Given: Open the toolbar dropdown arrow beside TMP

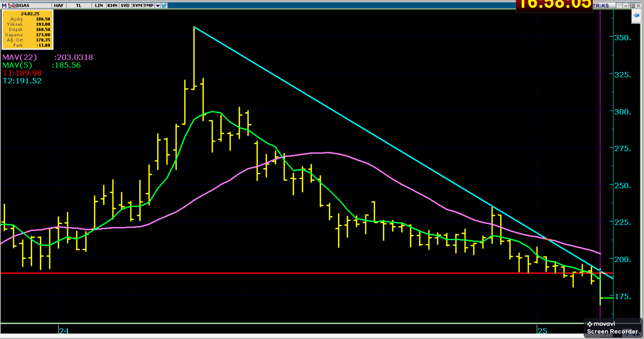Looking at the screenshot, I should pyautogui.click(x=158, y=6).
